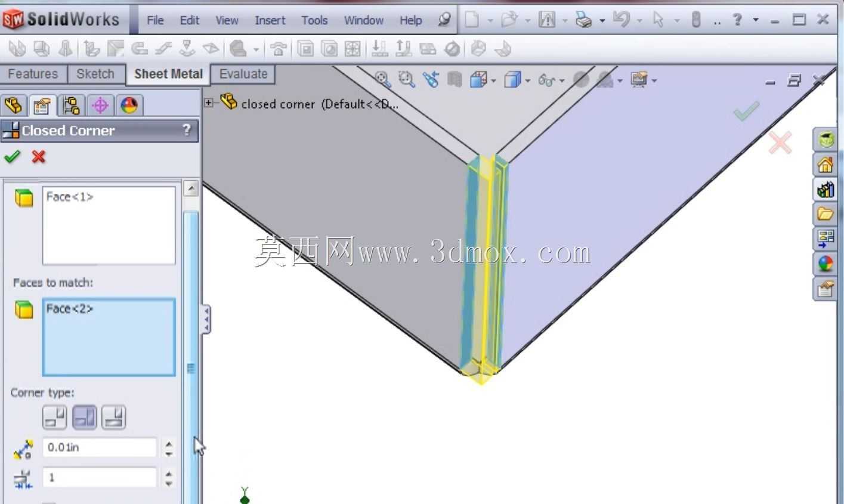Viewport: 844px width, 504px height.
Task: Open the File menu
Action: [155, 20]
